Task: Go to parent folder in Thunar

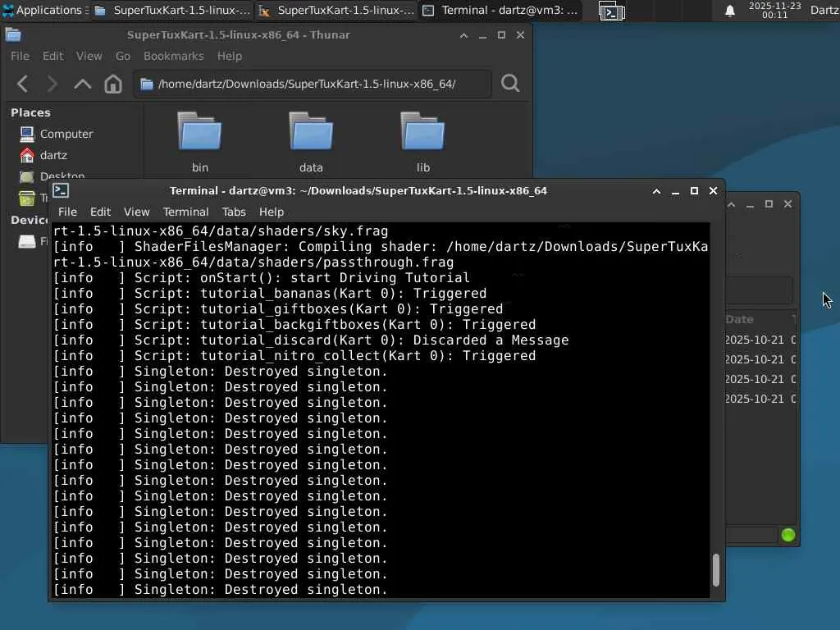Action: pyautogui.click(x=83, y=84)
